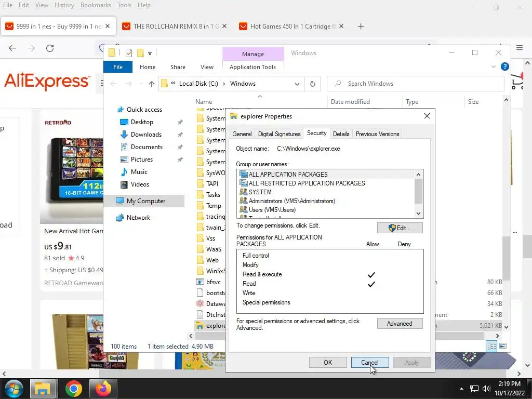The image size is (532, 399).
Task: Switch to the Digital Signatures tab
Action: coord(279,134)
